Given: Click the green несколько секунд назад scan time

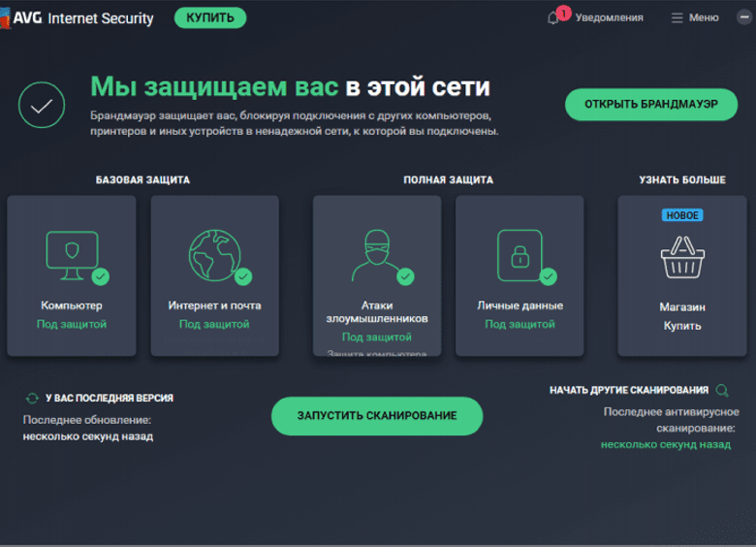Looking at the screenshot, I should (666, 445).
